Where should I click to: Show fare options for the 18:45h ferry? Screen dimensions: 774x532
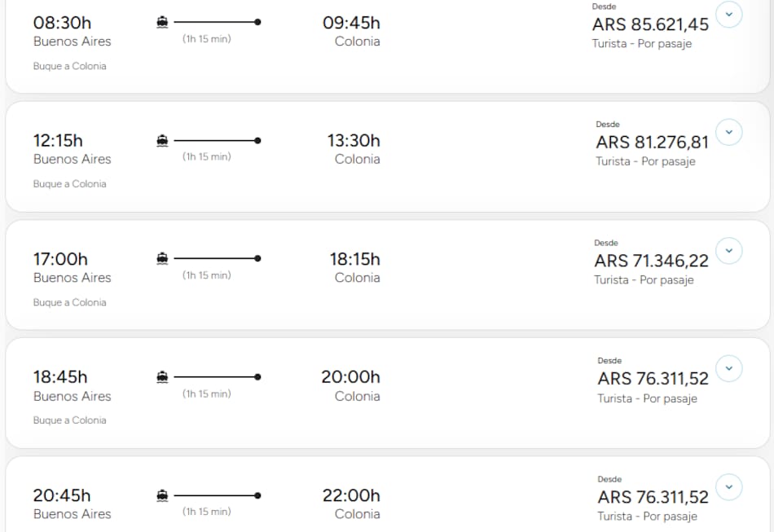point(728,368)
